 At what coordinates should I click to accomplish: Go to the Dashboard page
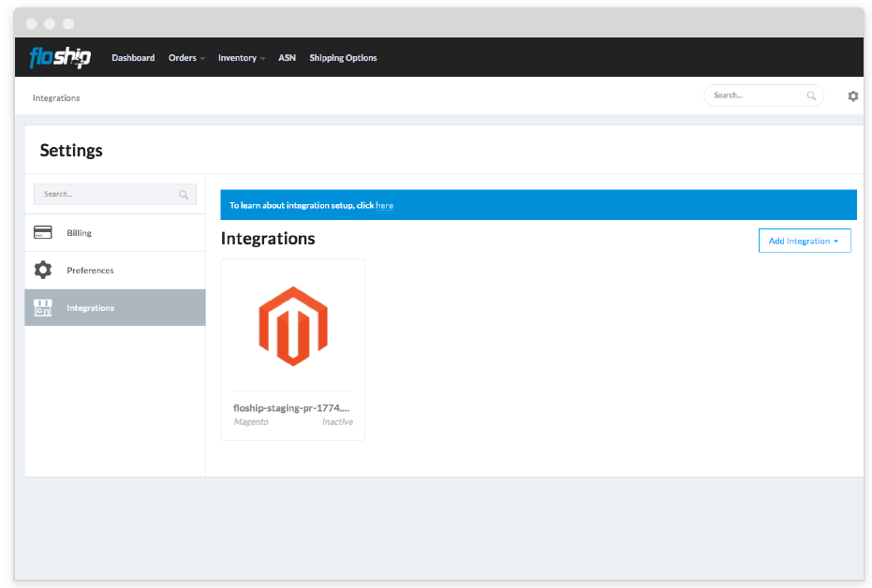pos(133,58)
